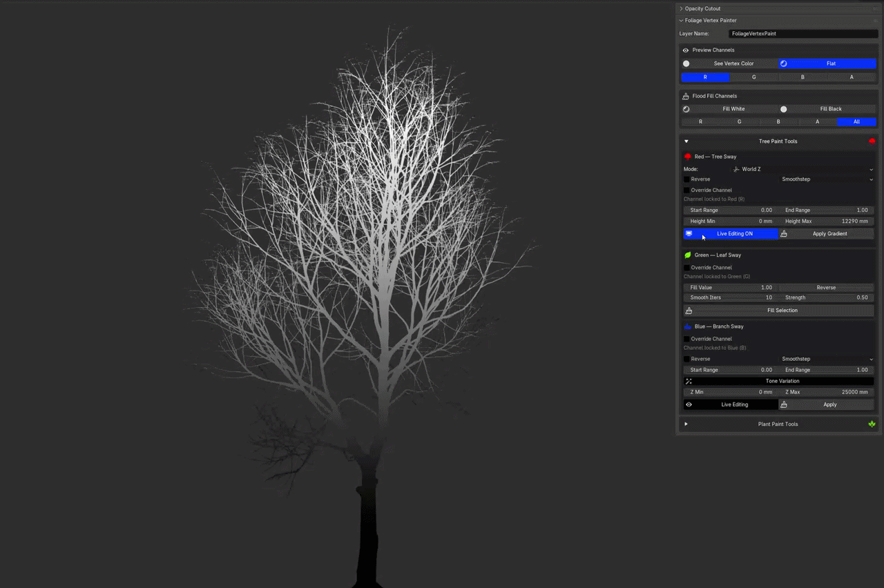
Task: Open the Smoothstep dropdown under Red — Tree Sway
Action: pyautogui.click(x=827, y=179)
